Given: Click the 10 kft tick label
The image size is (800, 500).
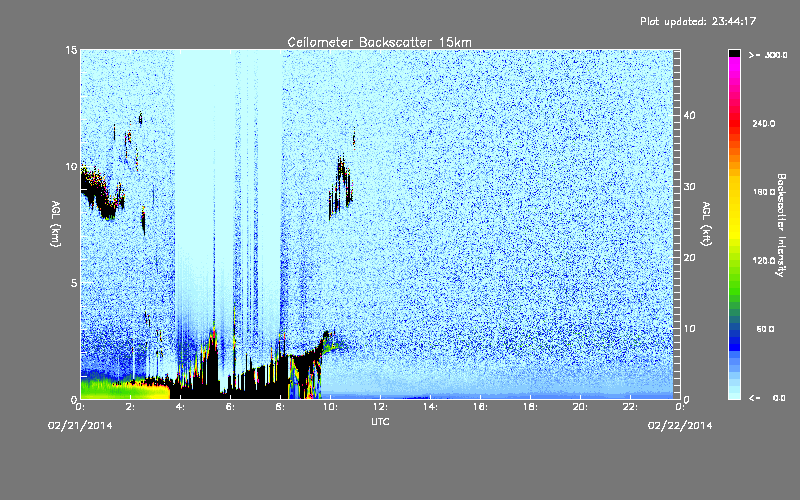Looking at the screenshot, I should point(689,328).
